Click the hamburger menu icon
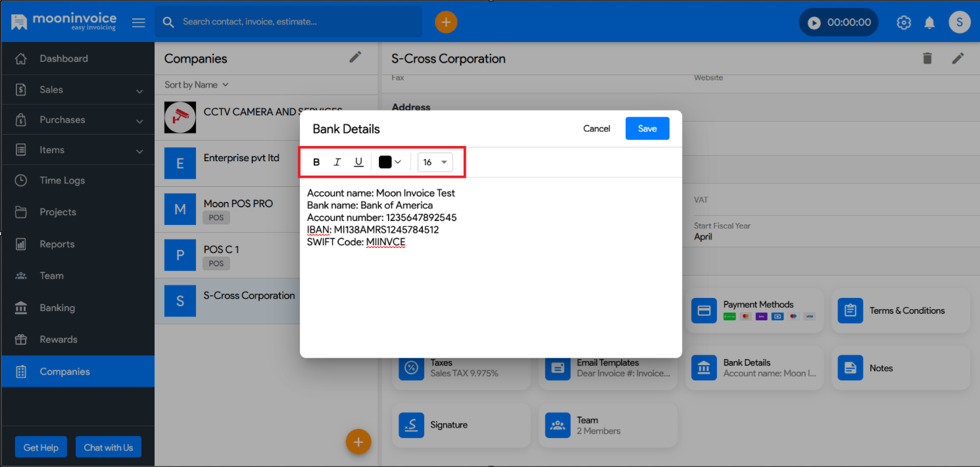 pyautogui.click(x=138, y=22)
